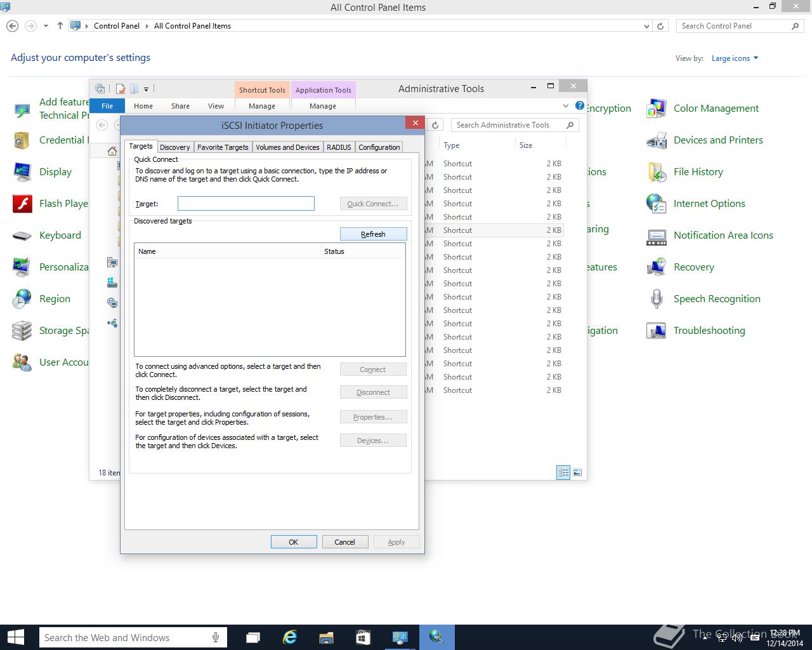812x650 pixels.
Task: Click the File History icon
Action: point(656,172)
